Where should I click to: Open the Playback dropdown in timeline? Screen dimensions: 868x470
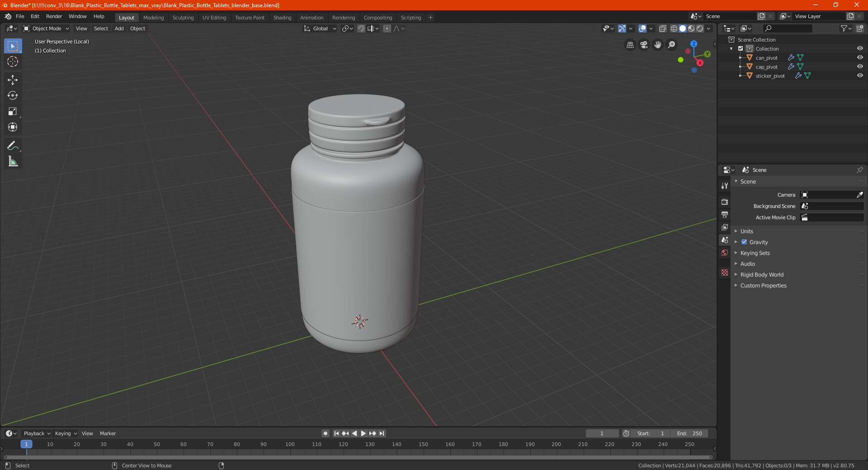37,433
